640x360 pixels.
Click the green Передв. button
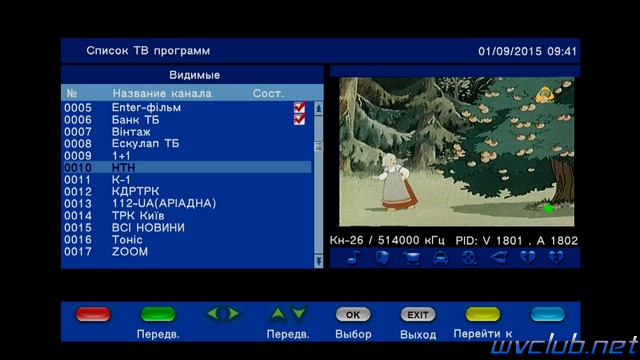[x=158, y=314]
